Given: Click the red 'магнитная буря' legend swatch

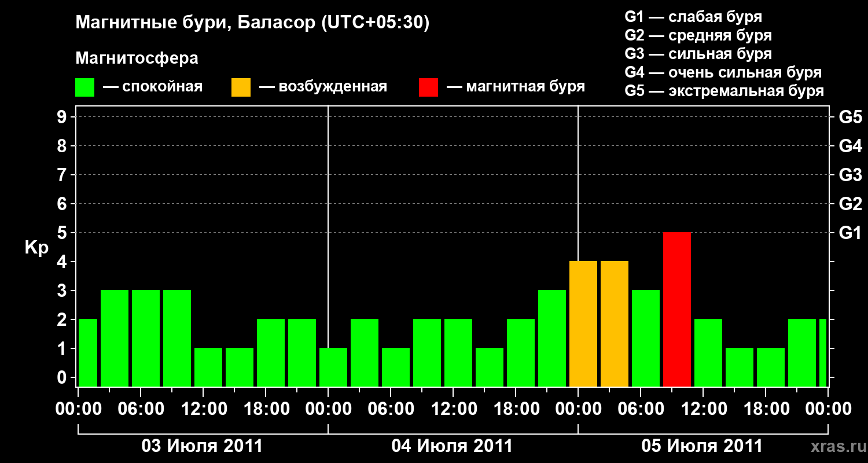Looking at the screenshot, I should 428,87.
